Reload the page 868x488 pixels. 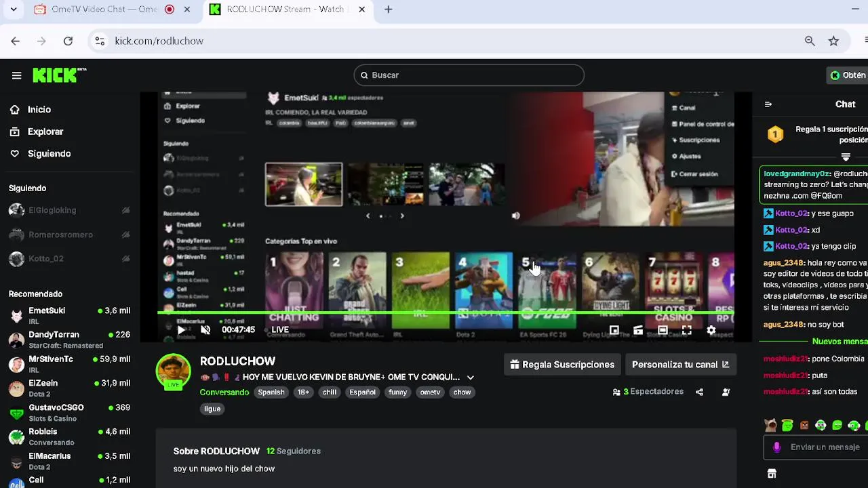[x=68, y=41]
